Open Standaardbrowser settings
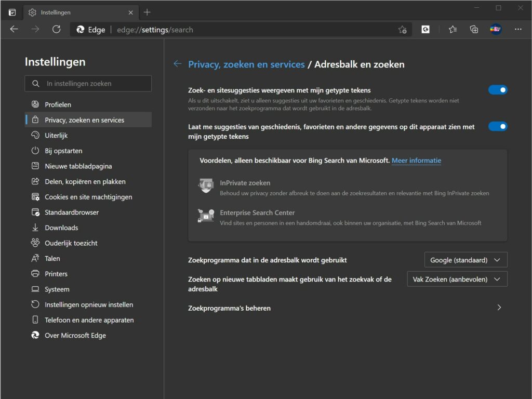The width and height of the screenshot is (532, 399). click(88, 212)
